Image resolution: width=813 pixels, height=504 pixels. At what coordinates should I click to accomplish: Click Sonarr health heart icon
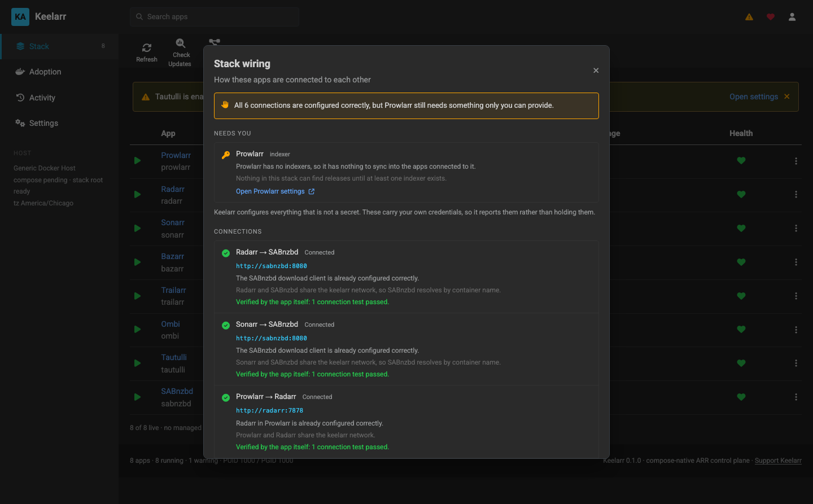(x=741, y=229)
